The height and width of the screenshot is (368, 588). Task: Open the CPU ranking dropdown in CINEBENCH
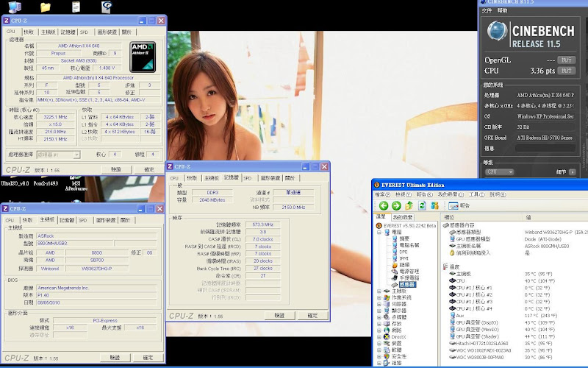(x=499, y=171)
